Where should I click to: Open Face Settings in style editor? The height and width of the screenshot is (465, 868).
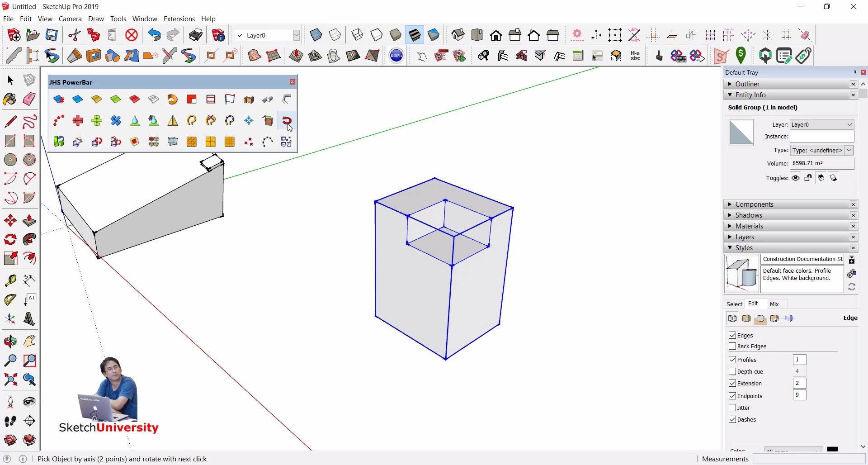(746, 318)
